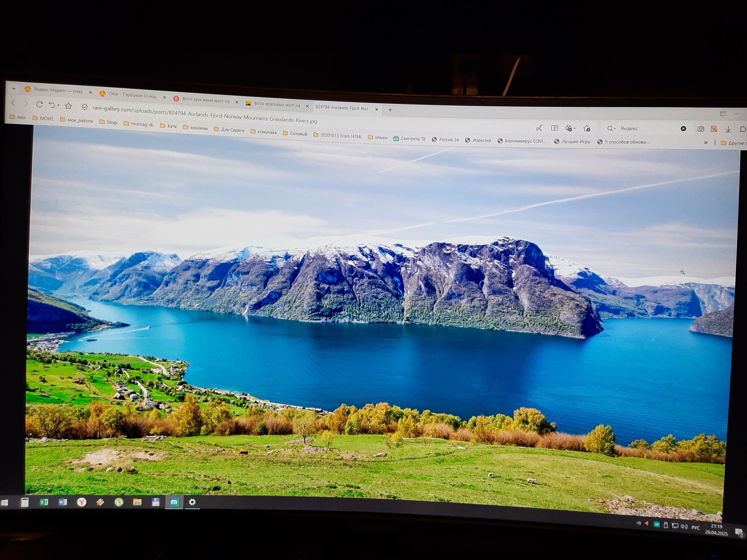Open the search engine selector dropdown
The width and height of the screenshot is (747, 560).
tap(611, 128)
